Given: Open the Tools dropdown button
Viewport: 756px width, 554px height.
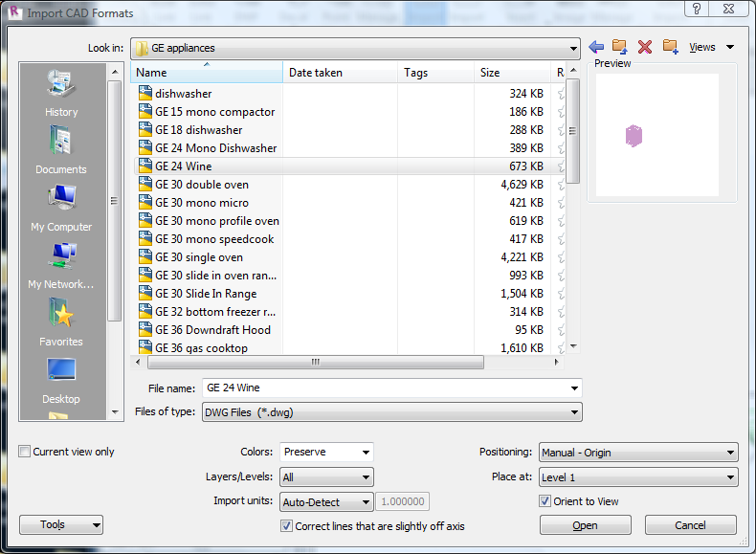Looking at the screenshot, I should (x=61, y=524).
